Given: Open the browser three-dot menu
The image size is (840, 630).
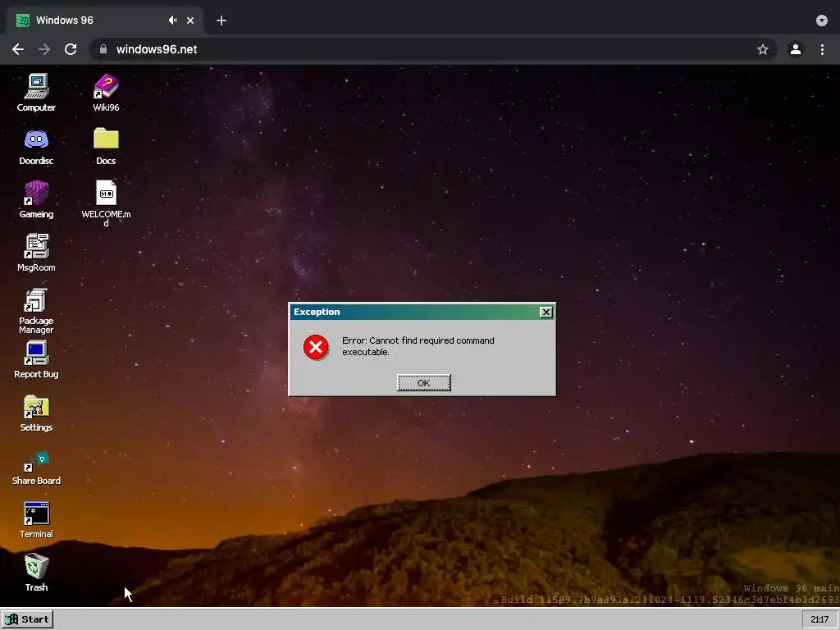Looking at the screenshot, I should [x=822, y=49].
